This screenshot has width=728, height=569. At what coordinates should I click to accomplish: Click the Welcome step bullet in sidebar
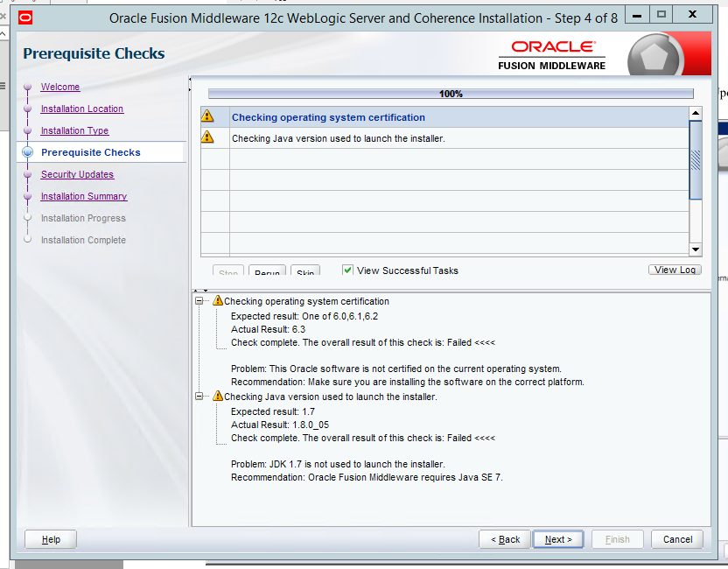coord(28,87)
